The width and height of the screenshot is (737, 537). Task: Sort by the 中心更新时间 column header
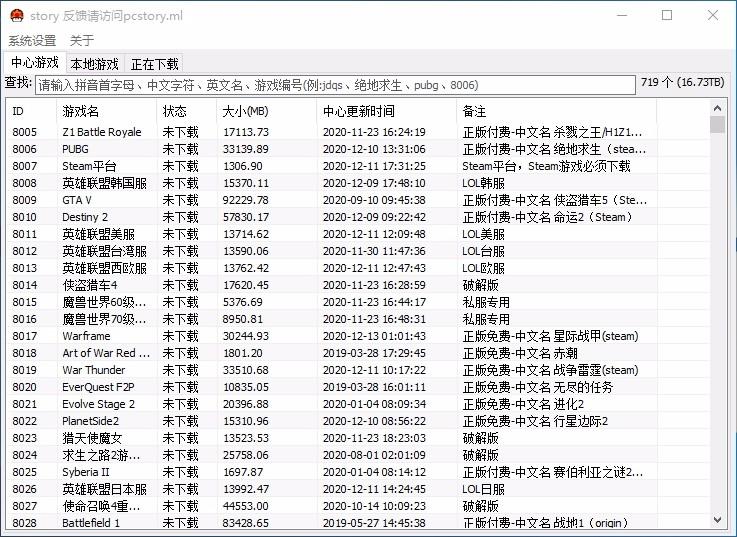(386, 111)
